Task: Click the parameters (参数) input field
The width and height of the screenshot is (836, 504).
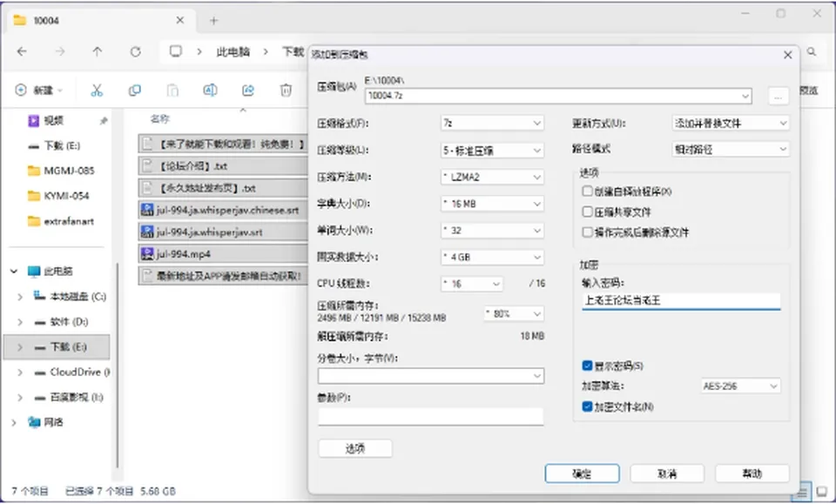Action: click(431, 417)
